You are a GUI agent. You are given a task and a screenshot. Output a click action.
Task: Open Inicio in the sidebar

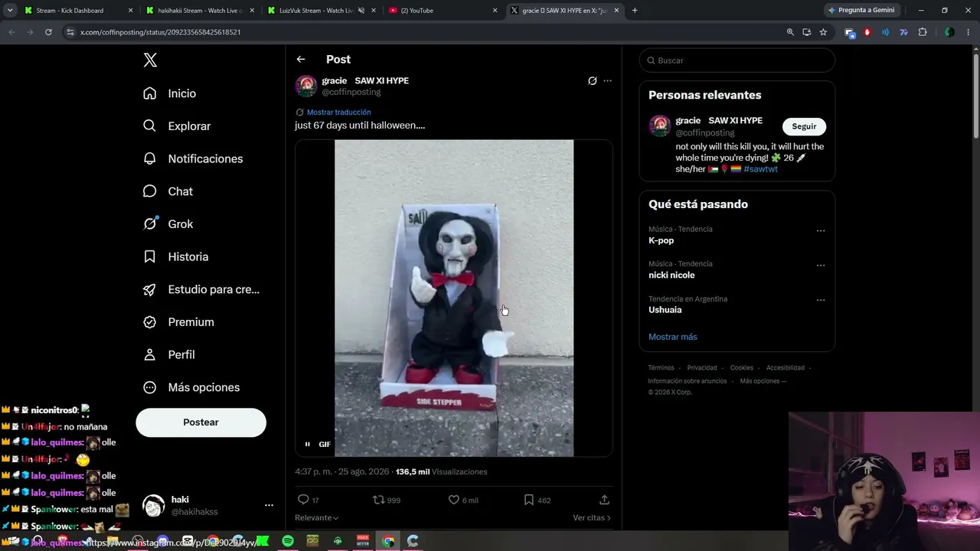pyautogui.click(x=170, y=93)
